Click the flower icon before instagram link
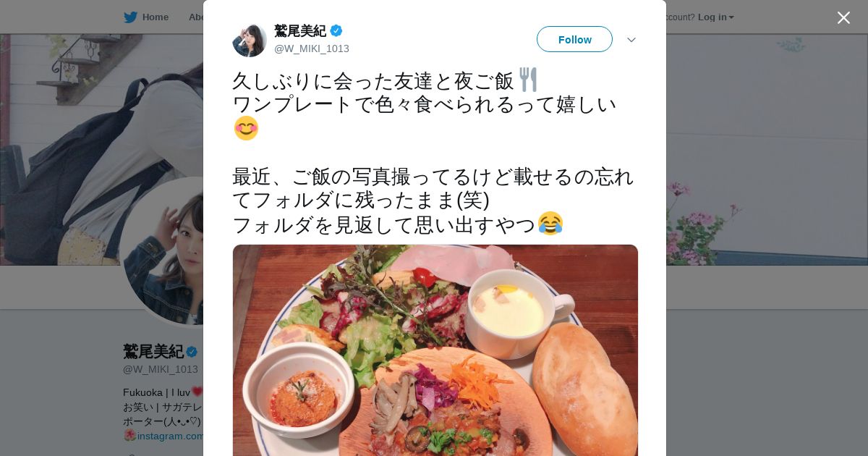Screen dimensions: 868x456 tap(129, 436)
